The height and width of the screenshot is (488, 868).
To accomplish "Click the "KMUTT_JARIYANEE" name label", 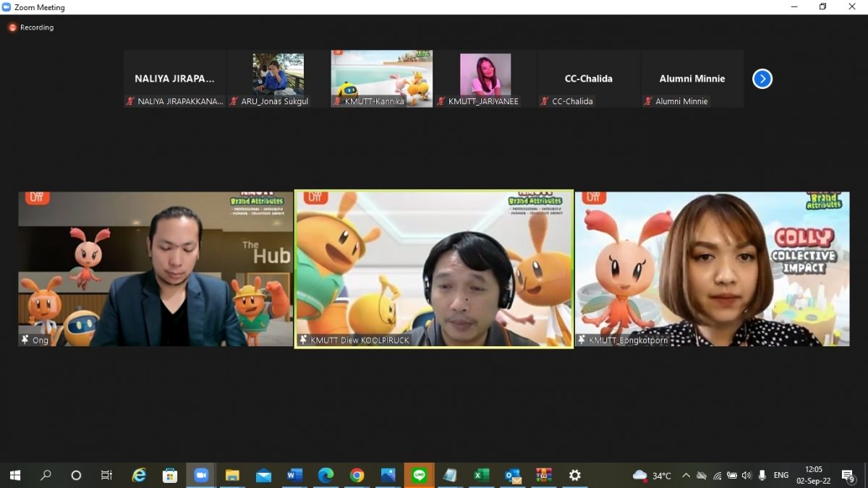I will [483, 102].
